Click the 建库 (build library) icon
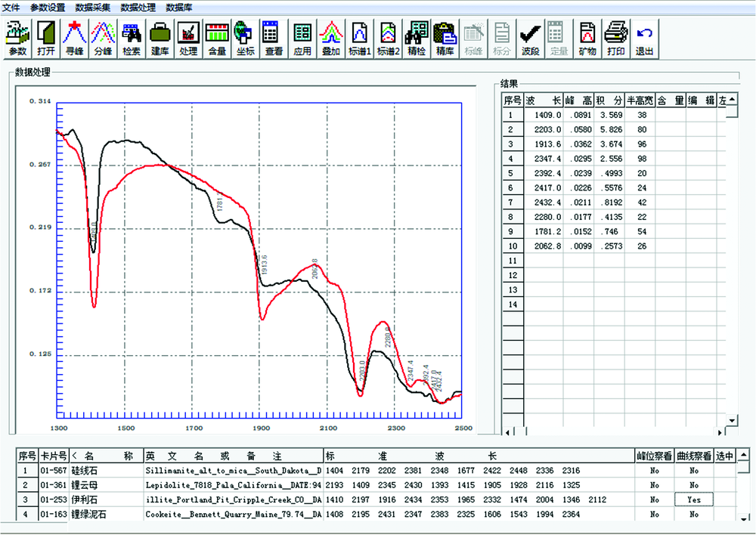This screenshot has height=535, width=756. pos(160,38)
